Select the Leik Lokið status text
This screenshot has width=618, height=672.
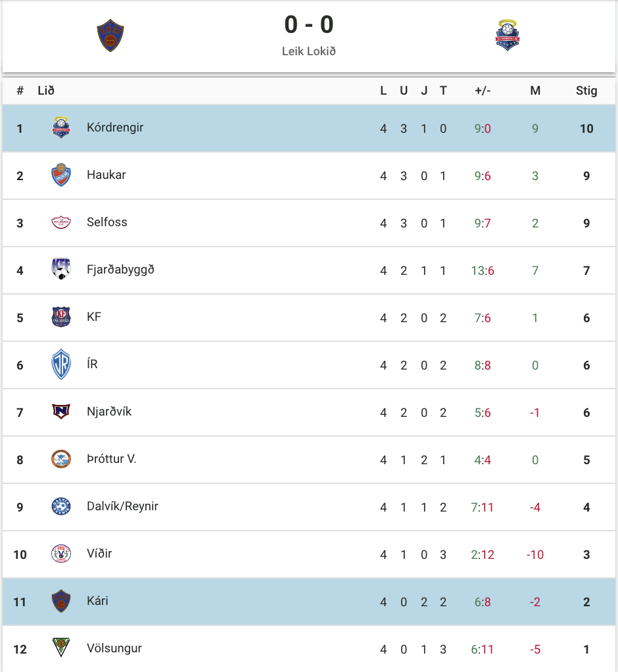308,51
